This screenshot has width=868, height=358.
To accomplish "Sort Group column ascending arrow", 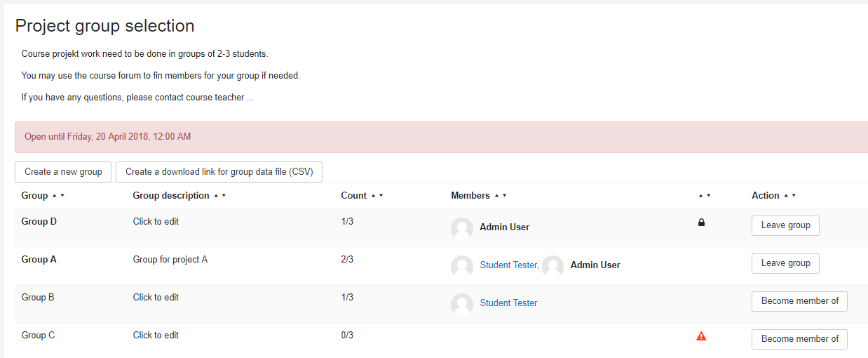I will click(54, 196).
